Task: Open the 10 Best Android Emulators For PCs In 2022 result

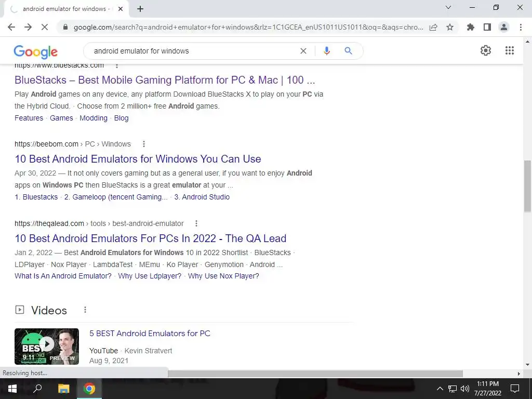Action: pyautogui.click(x=151, y=238)
